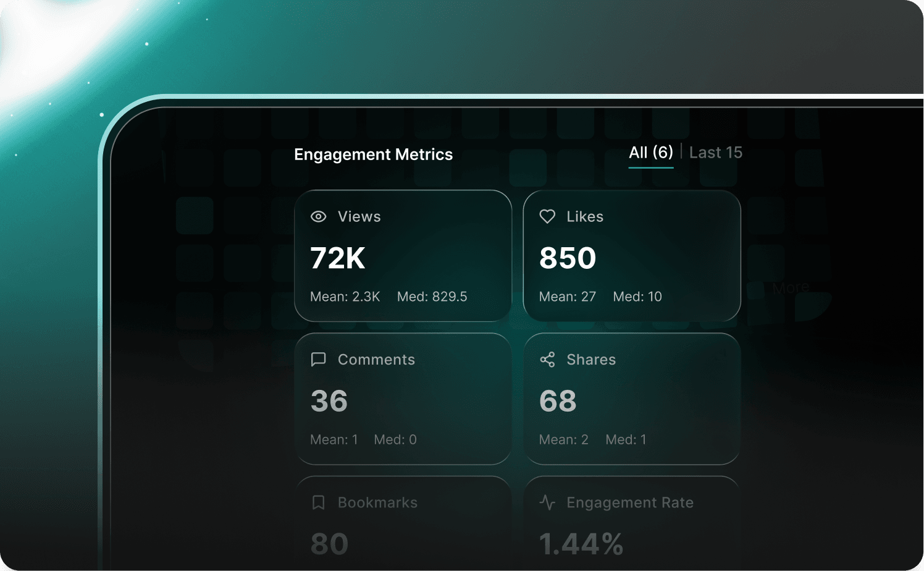Image resolution: width=924 pixels, height=571 pixels.
Task: Click the 68 shares value
Action: [x=558, y=401]
